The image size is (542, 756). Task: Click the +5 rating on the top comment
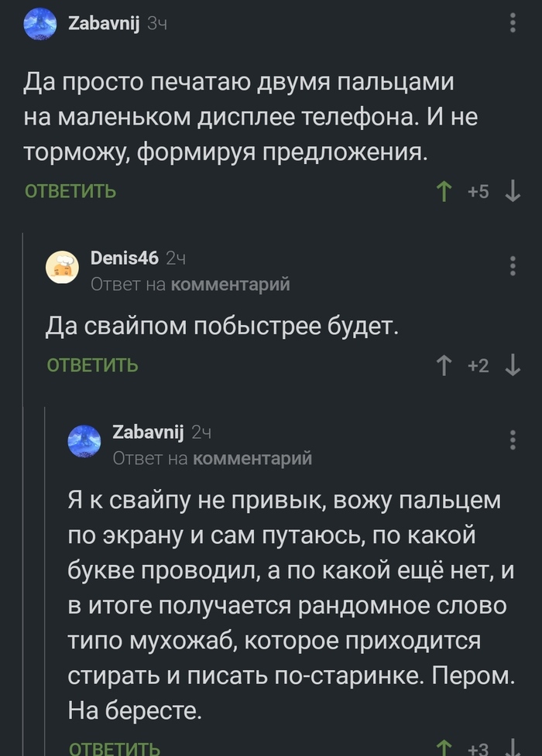(x=480, y=189)
